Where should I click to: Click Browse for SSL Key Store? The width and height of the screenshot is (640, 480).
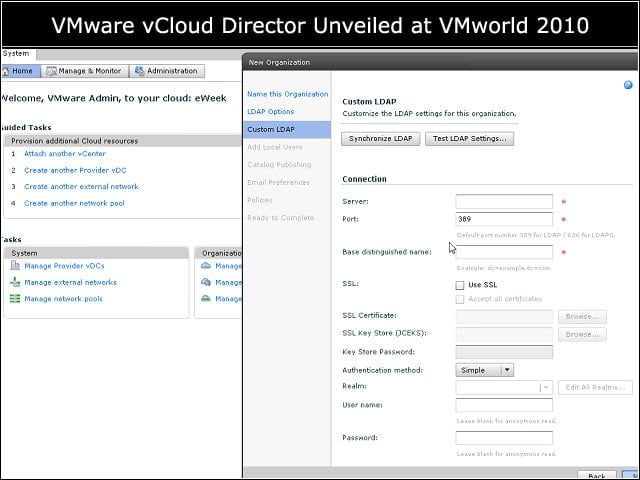[582, 334]
